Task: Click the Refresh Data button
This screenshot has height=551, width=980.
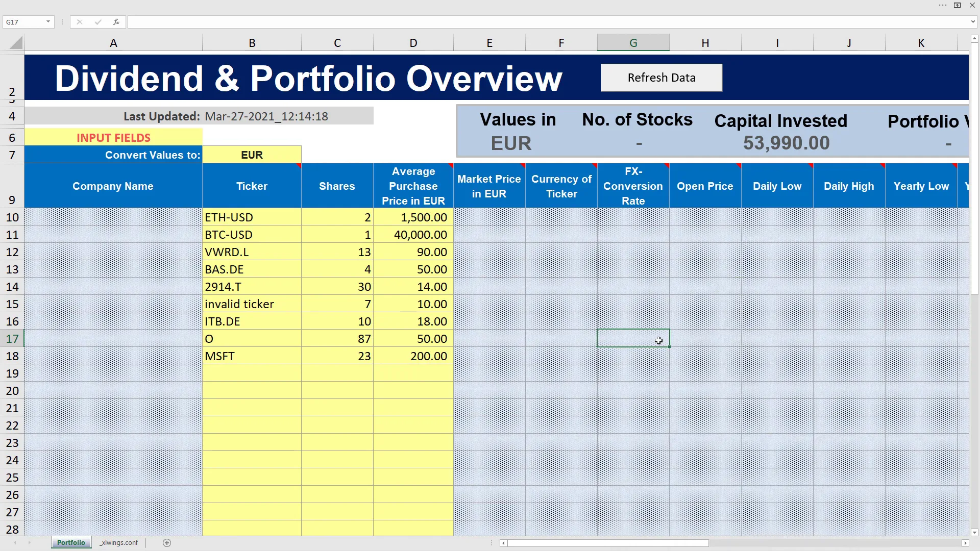Action: click(661, 78)
